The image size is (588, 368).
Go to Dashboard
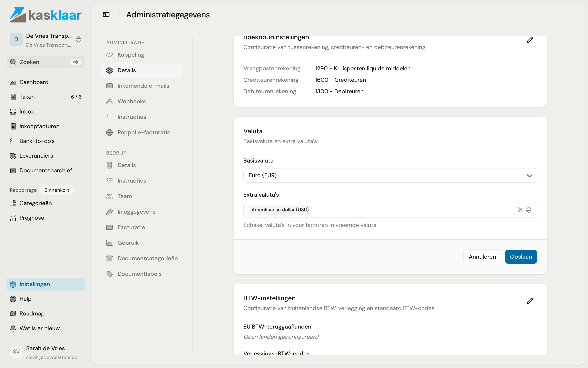tap(46, 82)
